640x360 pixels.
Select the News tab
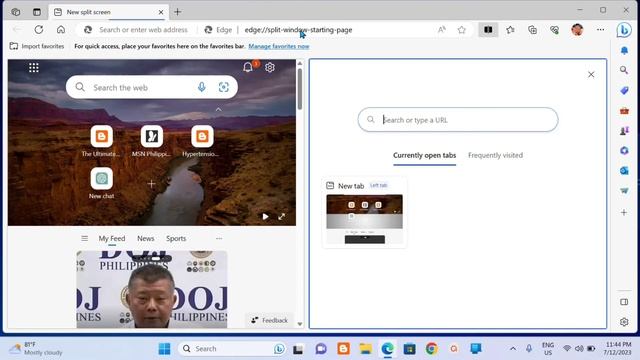point(146,238)
